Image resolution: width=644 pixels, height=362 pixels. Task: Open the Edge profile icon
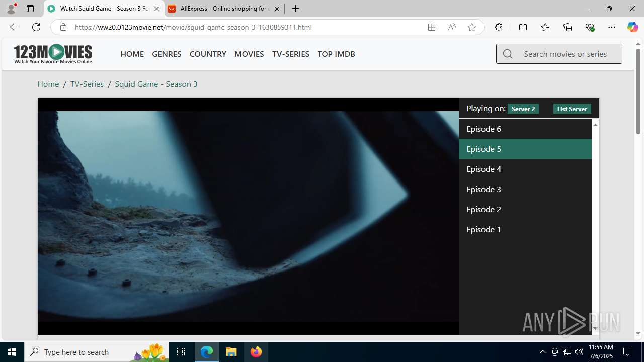[11, 9]
